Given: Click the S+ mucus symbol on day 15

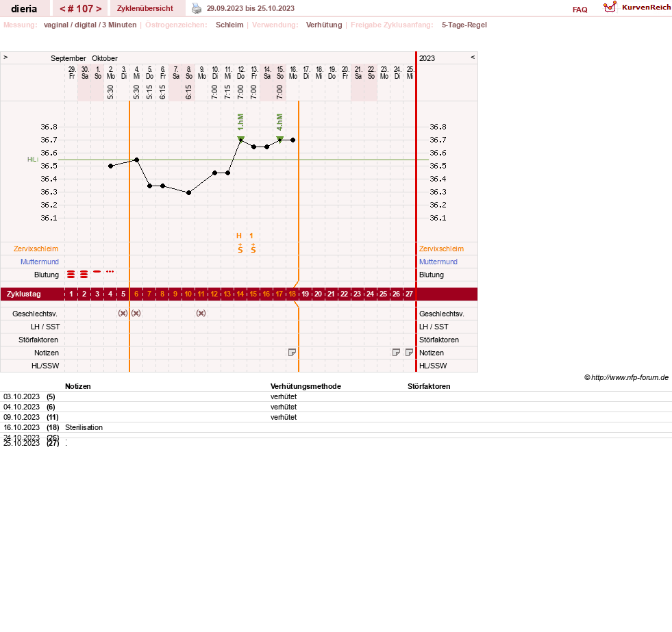Looking at the screenshot, I should [x=253, y=248].
